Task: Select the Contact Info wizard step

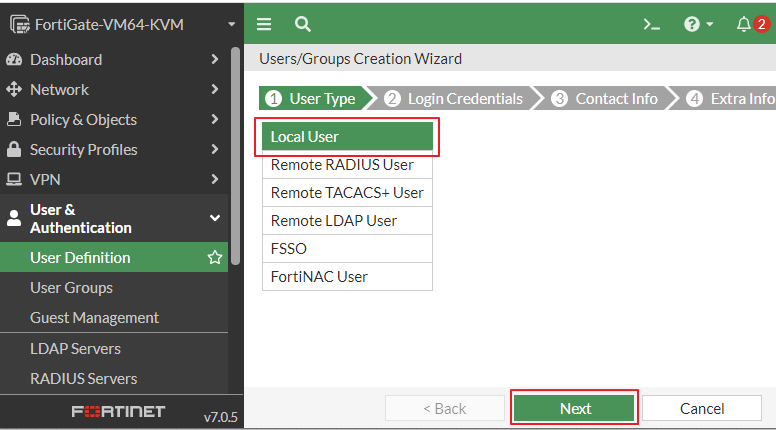Action: (605, 98)
